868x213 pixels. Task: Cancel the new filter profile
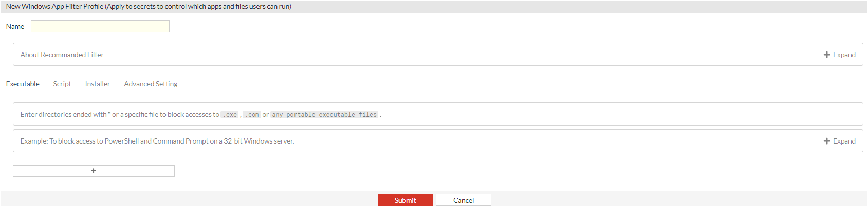tap(463, 200)
